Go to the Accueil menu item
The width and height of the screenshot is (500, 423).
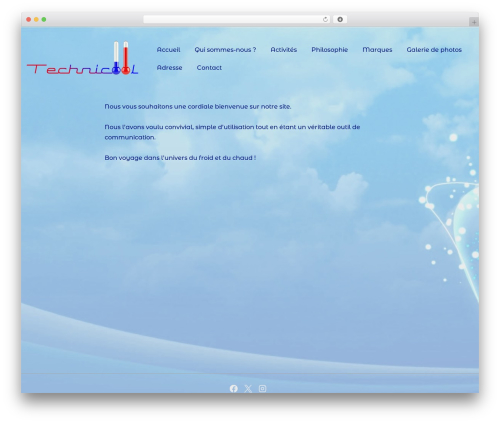168,50
